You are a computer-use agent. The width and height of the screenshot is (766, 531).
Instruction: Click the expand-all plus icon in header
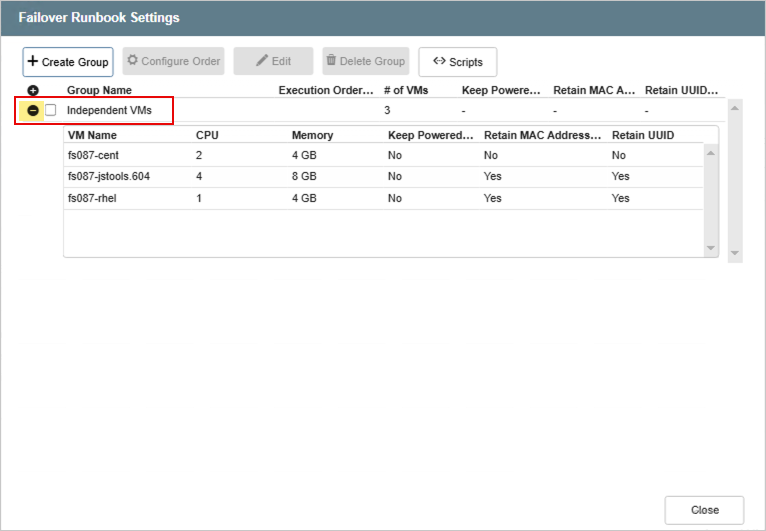pos(33,91)
